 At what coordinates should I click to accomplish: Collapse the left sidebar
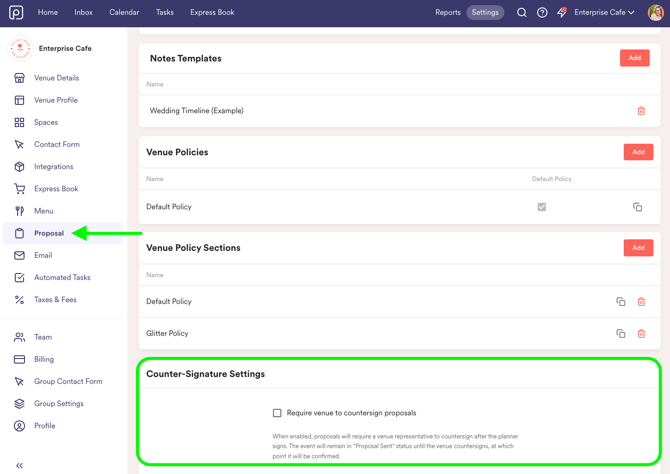point(19,465)
